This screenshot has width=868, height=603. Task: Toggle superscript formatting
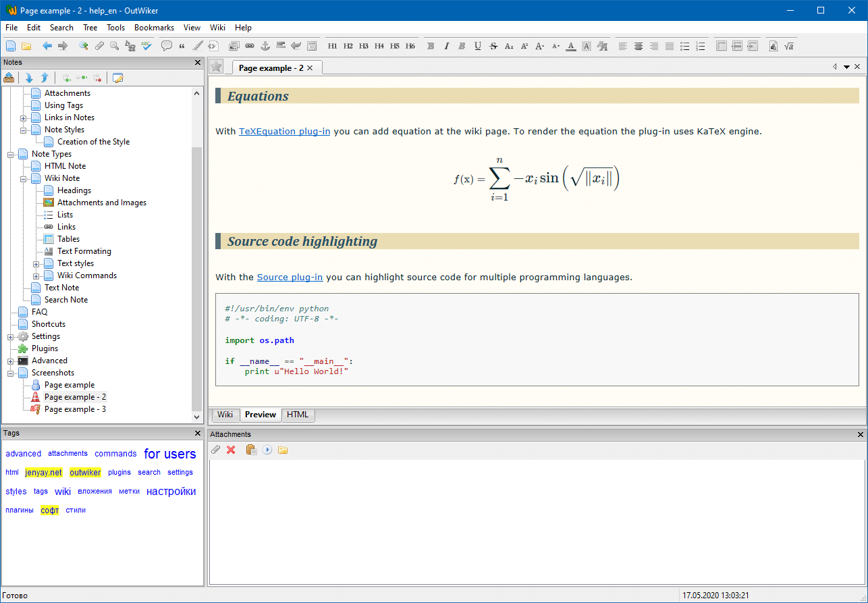tap(524, 46)
